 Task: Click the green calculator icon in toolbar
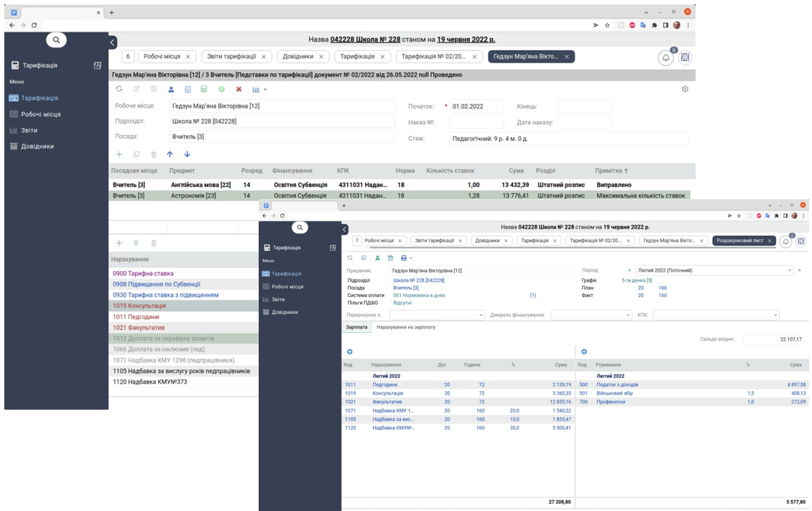pos(203,89)
